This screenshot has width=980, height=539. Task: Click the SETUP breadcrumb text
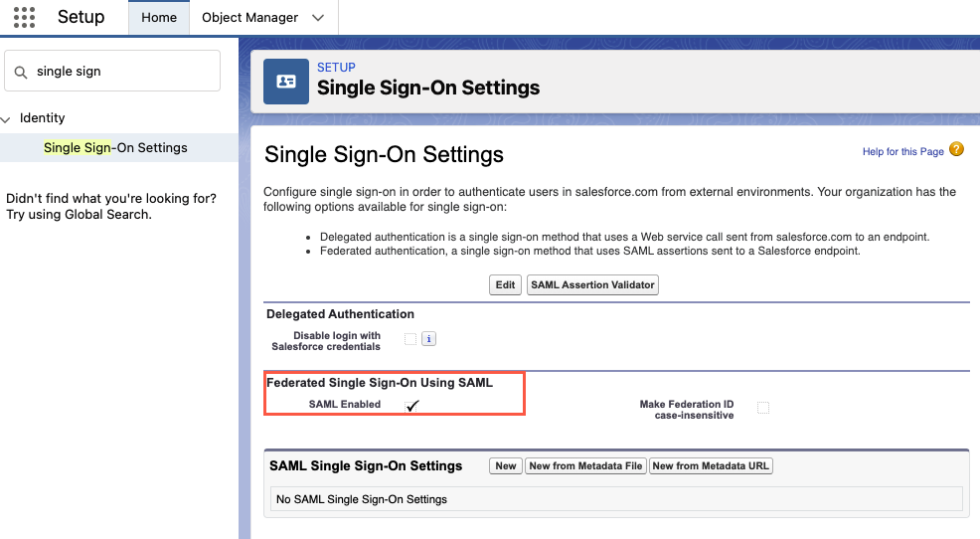click(336, 67)
